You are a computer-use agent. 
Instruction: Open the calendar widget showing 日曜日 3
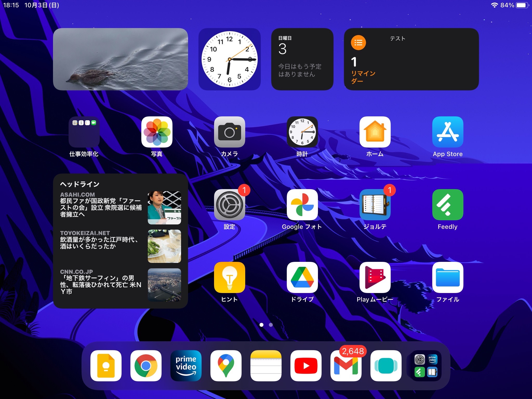coord(302,59)
